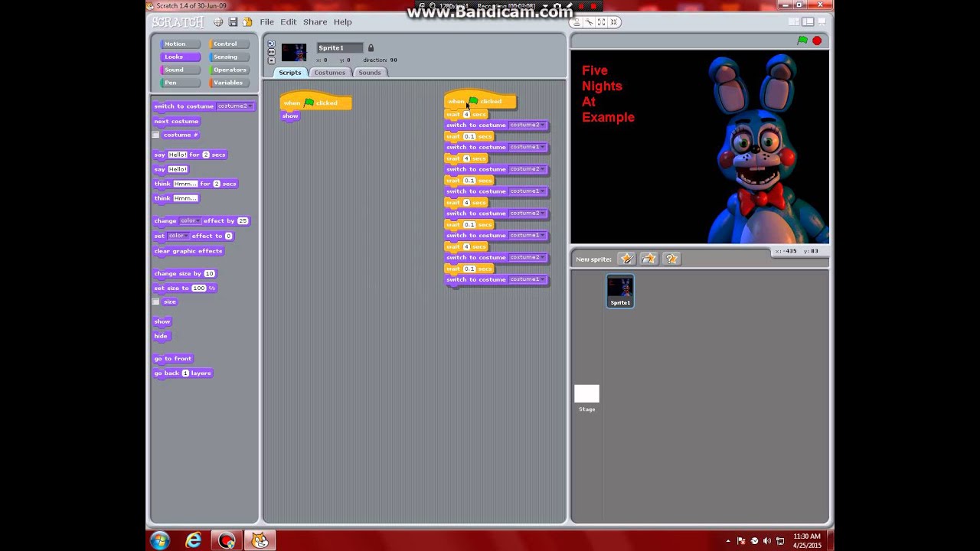Enter presentation mode via the screen icon

821,22
